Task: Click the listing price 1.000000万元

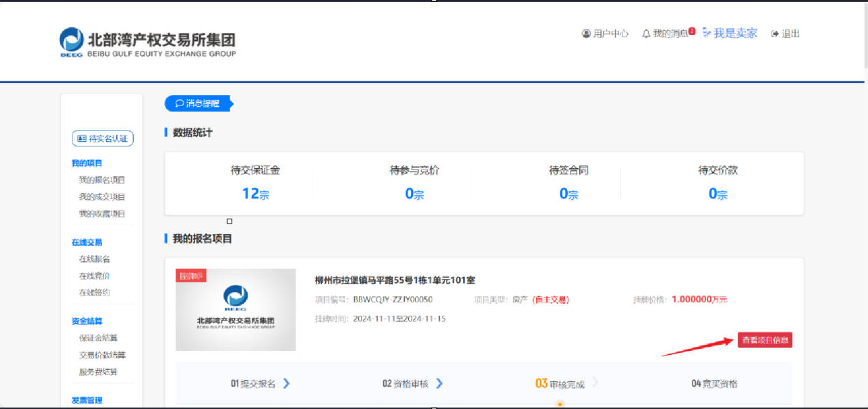Action: pyautogui.click(x=699, y=300)
